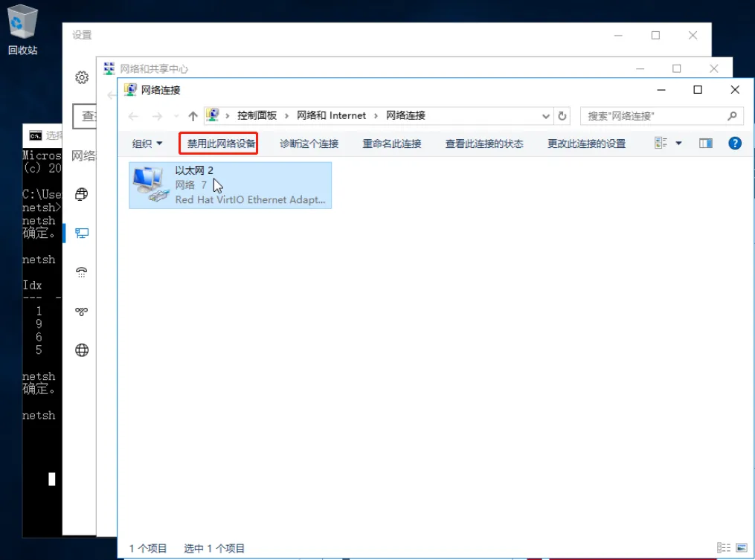Image resolution: width=755 pixels, height=560 pixels.
Task: Click the back navigation arrow
Action: click(134, 115)
